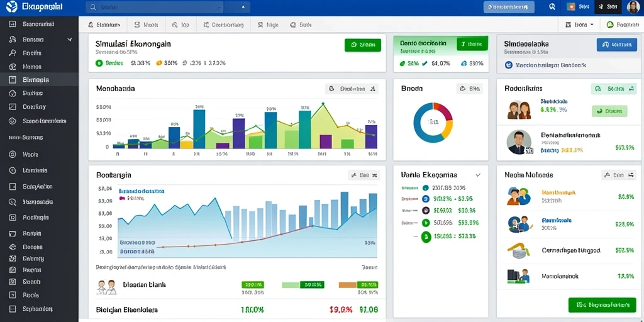
Task: Open the Neoim Mohoods options control
Action: click(619, 175)
